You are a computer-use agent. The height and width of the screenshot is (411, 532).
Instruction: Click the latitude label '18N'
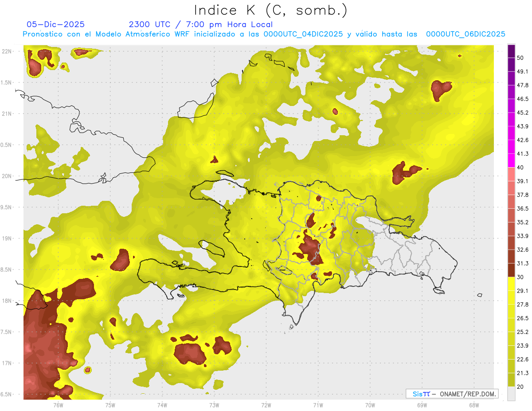[x=7, y=301]
